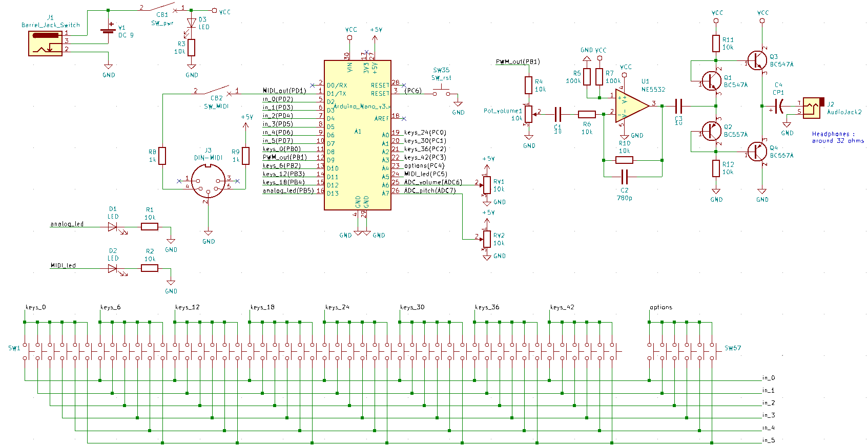Click the 'Barrel_Jack_Switch' value text

click(51, 25)
